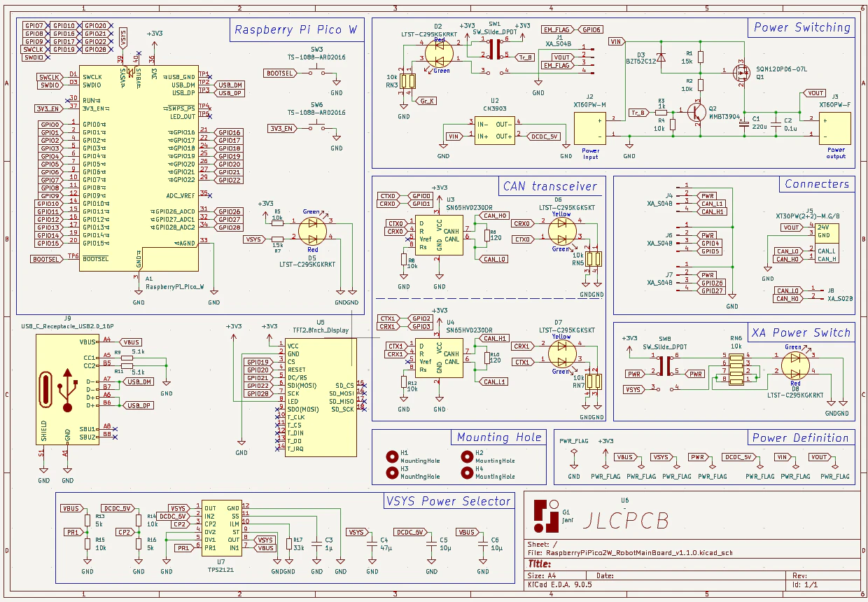868x602 pixels.
Task: Select the J9 USB-C receptacle symbol
Action: 68,389
